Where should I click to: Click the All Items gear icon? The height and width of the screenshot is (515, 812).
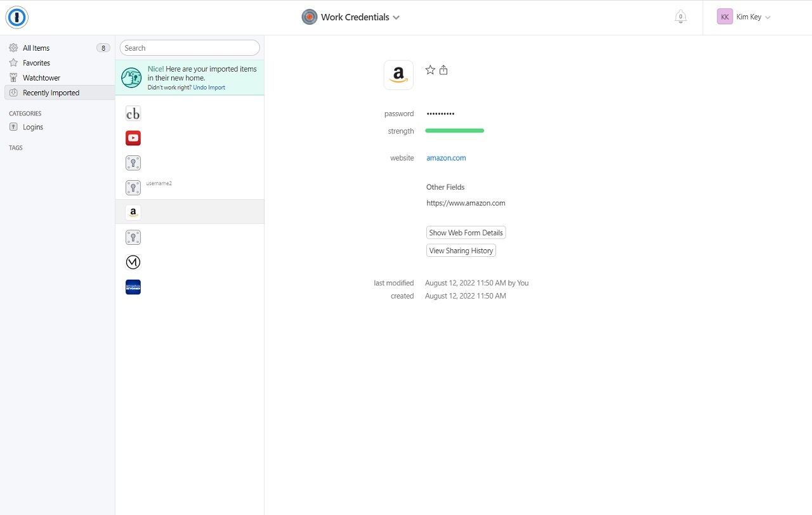[x=13, y=48]
